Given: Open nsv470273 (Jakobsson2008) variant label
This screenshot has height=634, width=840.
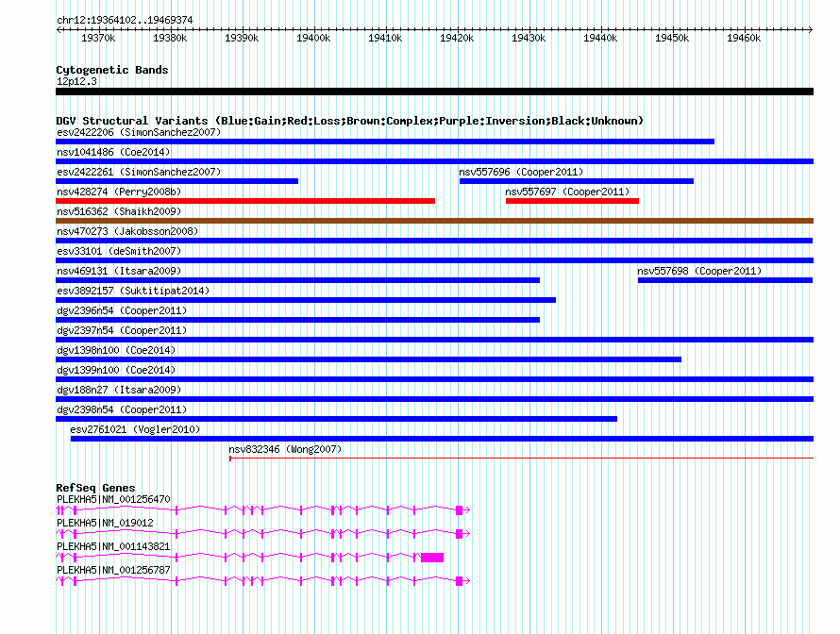Looking at the screenshot, I should pos(127,231).
